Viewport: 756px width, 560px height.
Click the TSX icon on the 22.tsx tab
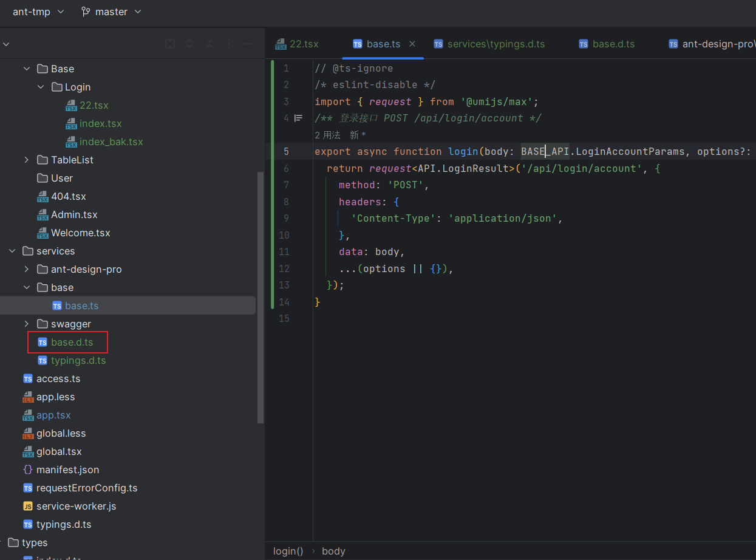(x=279, y=43)
